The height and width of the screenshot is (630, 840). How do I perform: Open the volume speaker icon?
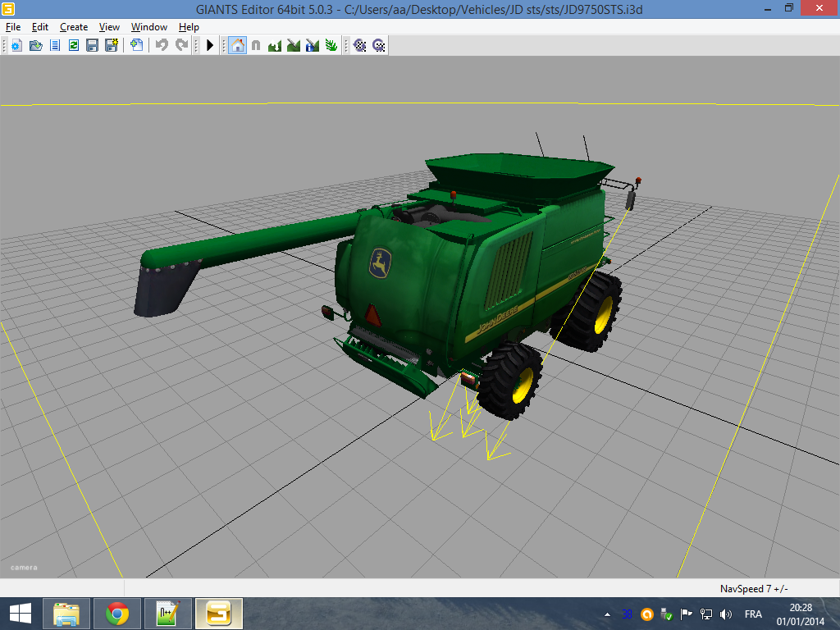(x=726, y=614)
